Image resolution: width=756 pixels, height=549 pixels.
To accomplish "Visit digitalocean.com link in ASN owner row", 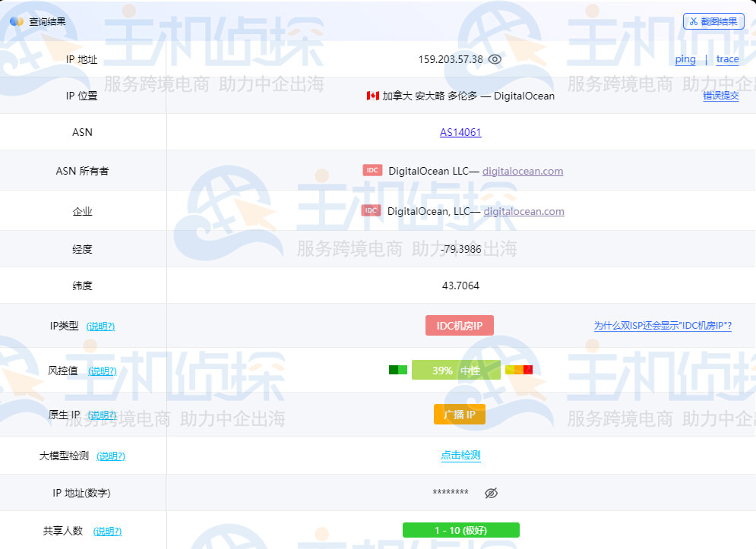I will (x=522, y=171).
